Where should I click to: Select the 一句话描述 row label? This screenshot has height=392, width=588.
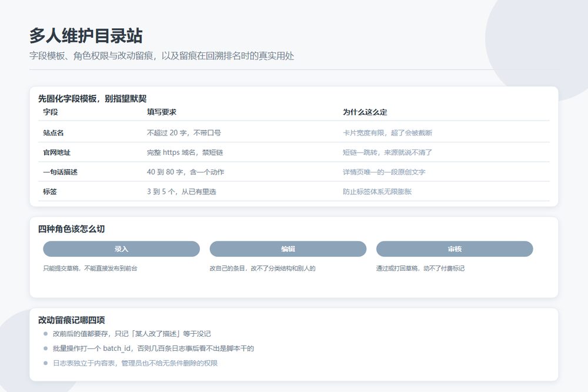(x=60, y=172)
